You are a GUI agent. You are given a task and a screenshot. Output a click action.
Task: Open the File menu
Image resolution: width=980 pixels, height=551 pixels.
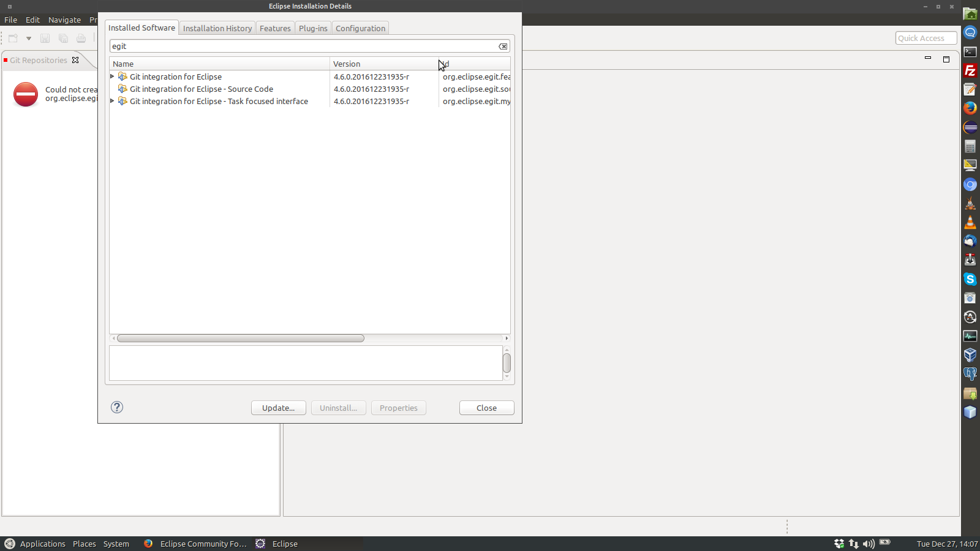tap(11, 20)
